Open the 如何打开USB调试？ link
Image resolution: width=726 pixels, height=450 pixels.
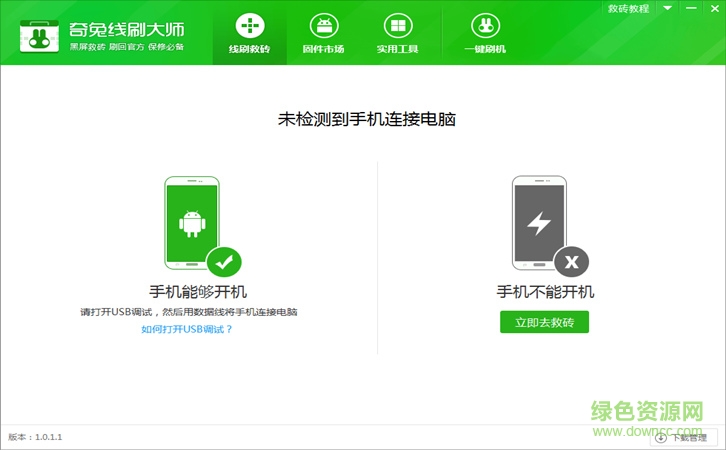click(187, 329)
